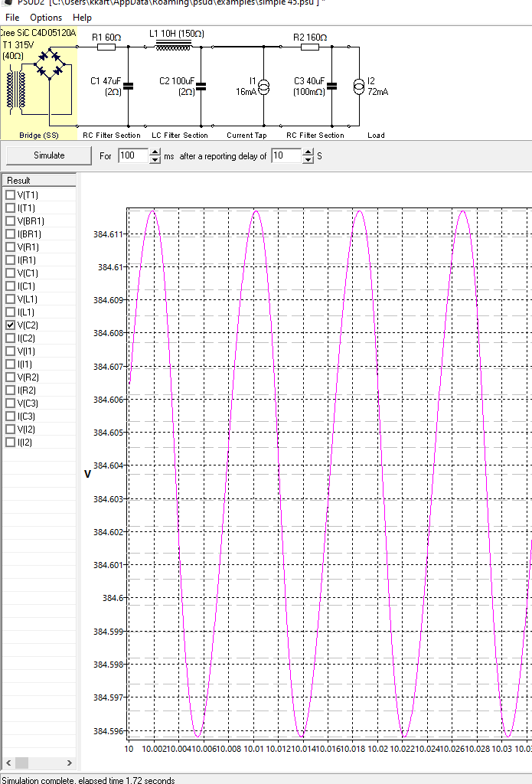Viewport: 532px width, 784px height.
Task: Enable the V(R2) result trace
Action: 10,377
